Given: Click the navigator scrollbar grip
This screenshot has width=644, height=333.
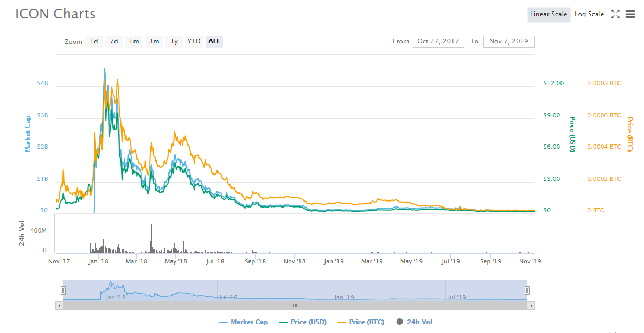Looking at the screenshot, I should coord(295,305).
